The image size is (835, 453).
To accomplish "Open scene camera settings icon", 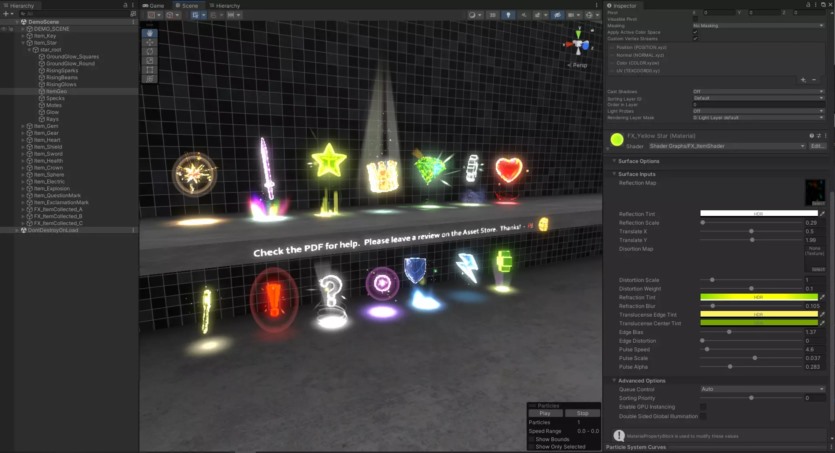I will tap(573, 15).
